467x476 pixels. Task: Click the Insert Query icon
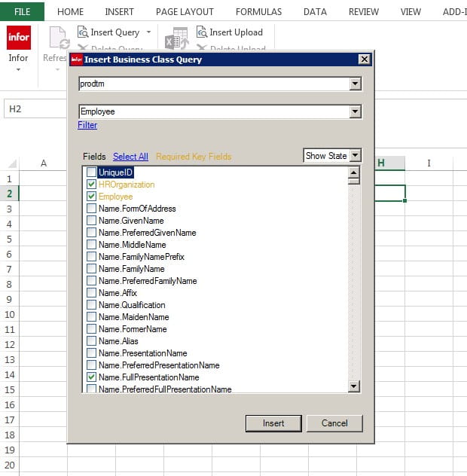coord(83,32)
